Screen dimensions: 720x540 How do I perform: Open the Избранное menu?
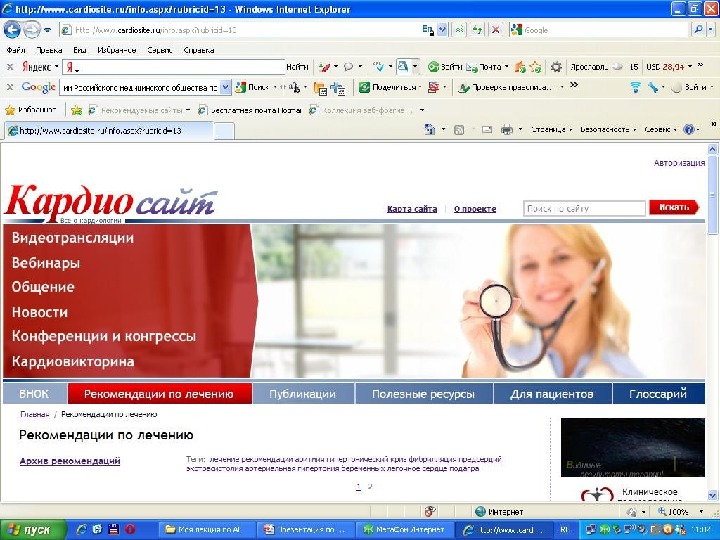(x=117, y=50)
